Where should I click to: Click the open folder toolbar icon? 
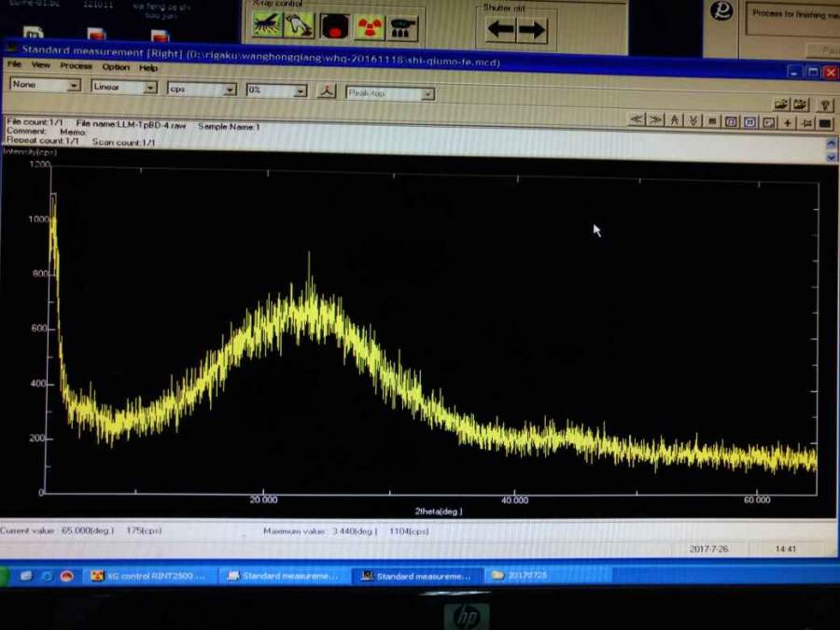pyautogui.click(x=781, y=105)
